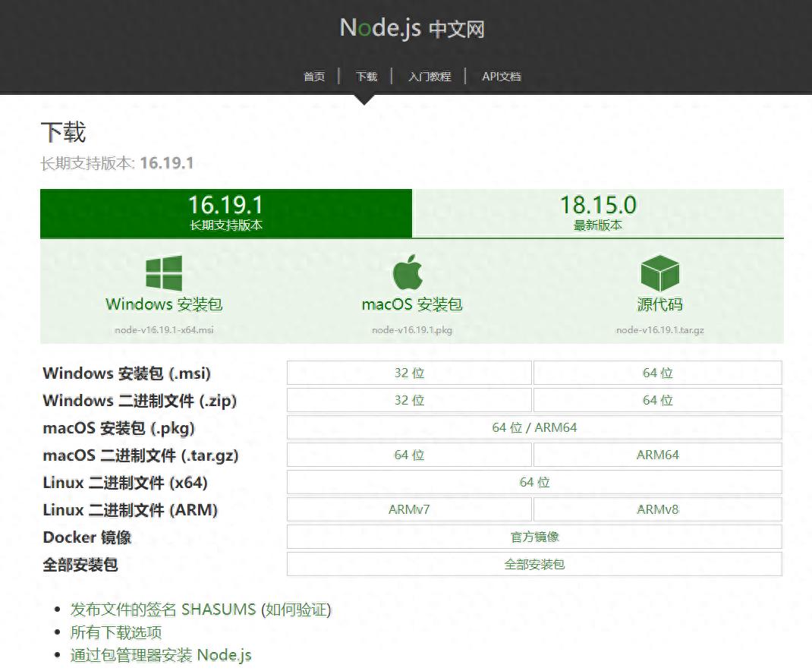
Task: Open the Docker 官方镜像 link
Action: coord(534,537)
